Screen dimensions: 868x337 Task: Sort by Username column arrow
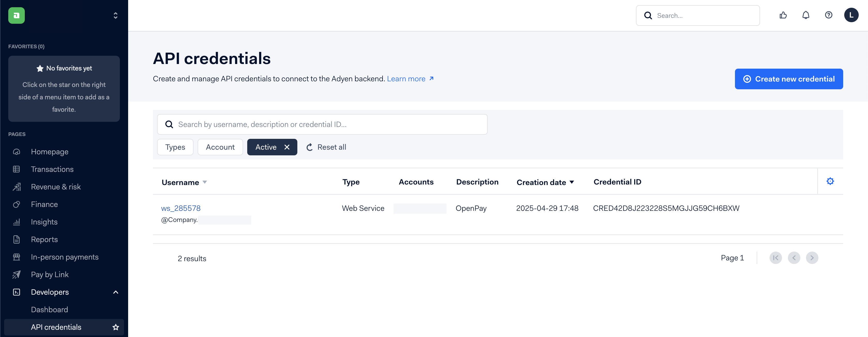pos(205,182)
